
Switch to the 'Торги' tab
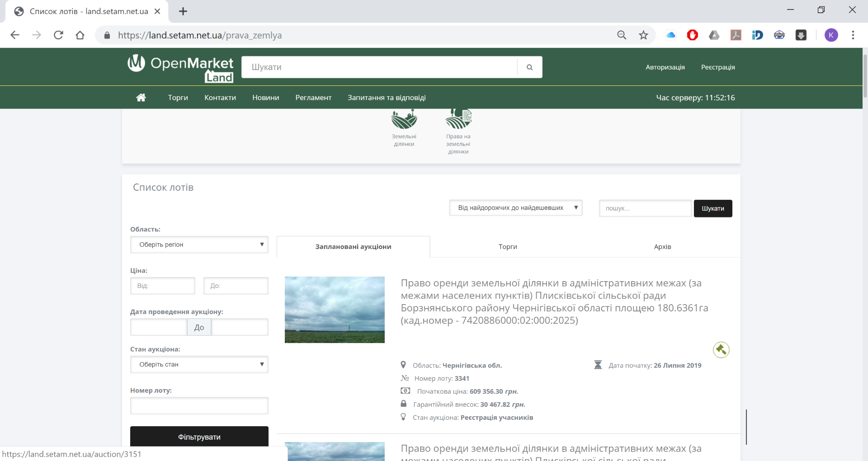tap(508, 247)
